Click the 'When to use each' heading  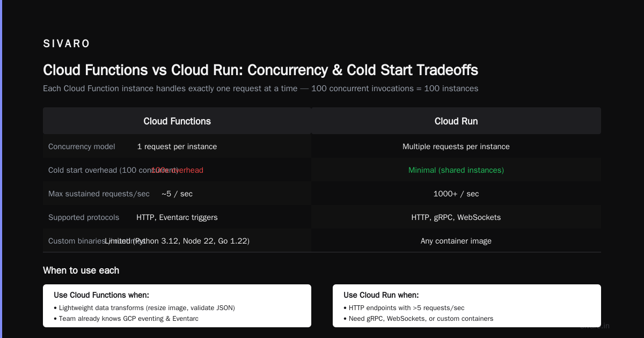(x=81, y=270)
